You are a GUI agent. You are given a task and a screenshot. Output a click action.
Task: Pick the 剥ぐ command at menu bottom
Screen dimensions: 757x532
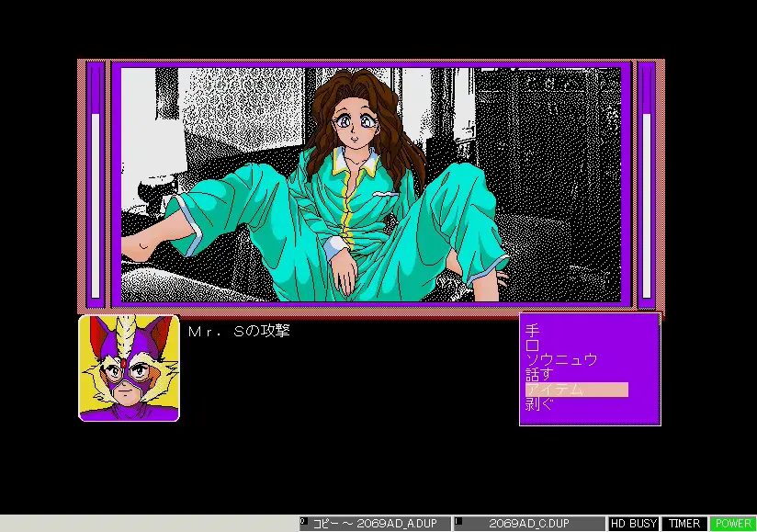pos(539,404)
